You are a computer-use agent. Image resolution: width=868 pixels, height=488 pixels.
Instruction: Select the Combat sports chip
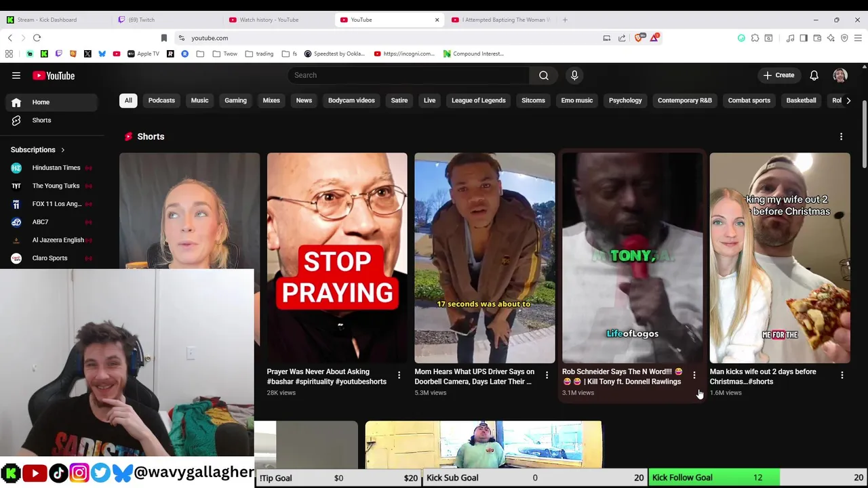[749, 100]
